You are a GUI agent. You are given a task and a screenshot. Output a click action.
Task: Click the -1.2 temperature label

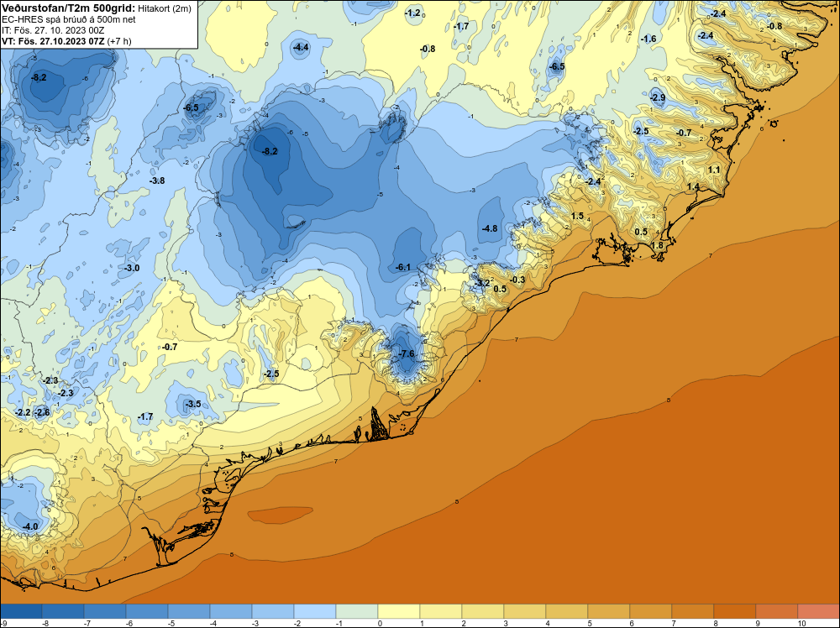[x=412, y=13]
